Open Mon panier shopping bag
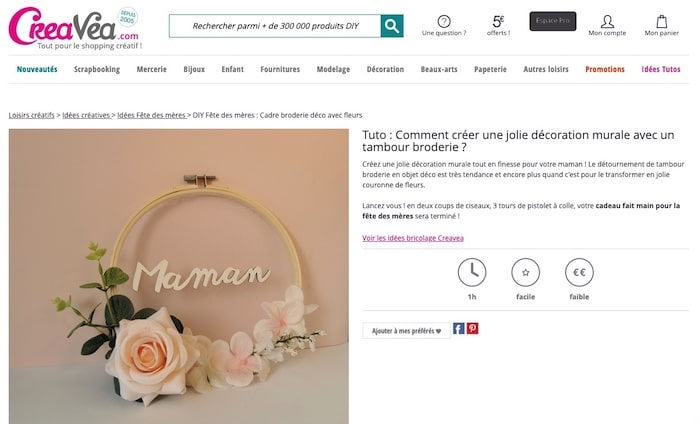The height and width of the screenshot is (424, 700). click(662, 21)
